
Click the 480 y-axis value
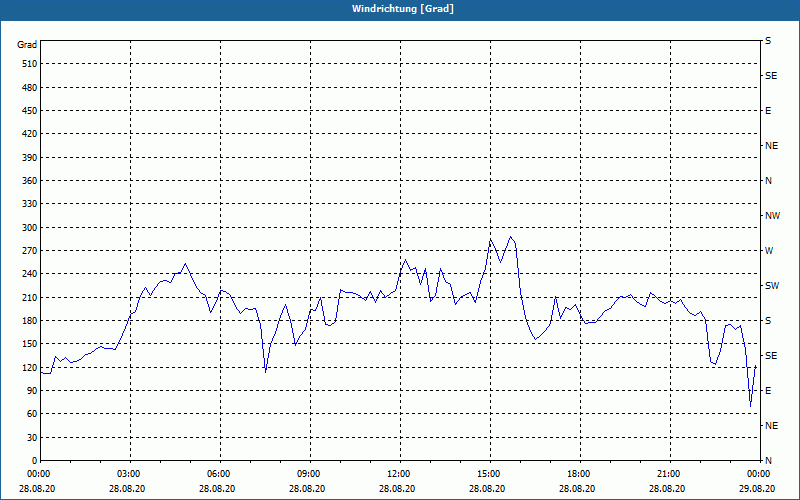point(30,87)
